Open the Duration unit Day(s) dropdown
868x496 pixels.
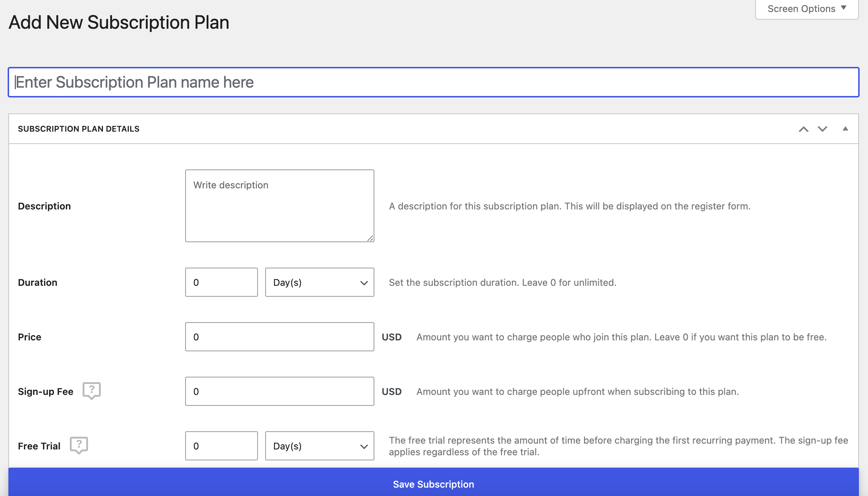319,282
